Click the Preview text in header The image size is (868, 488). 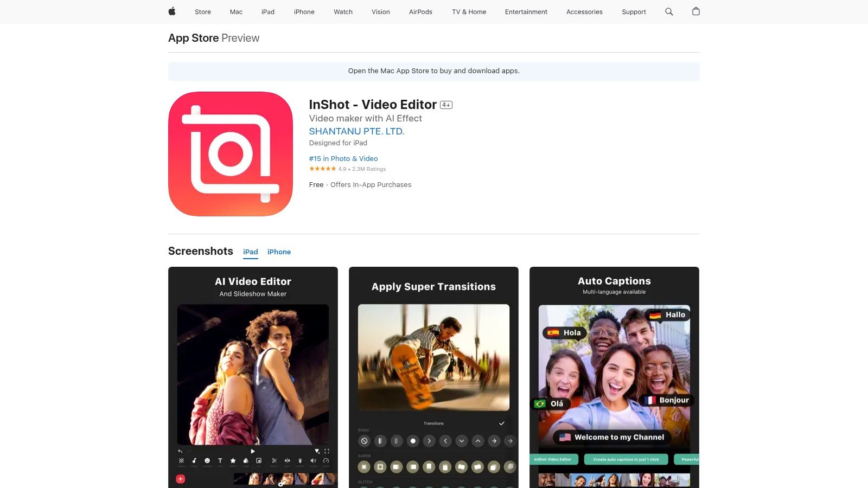240,38
